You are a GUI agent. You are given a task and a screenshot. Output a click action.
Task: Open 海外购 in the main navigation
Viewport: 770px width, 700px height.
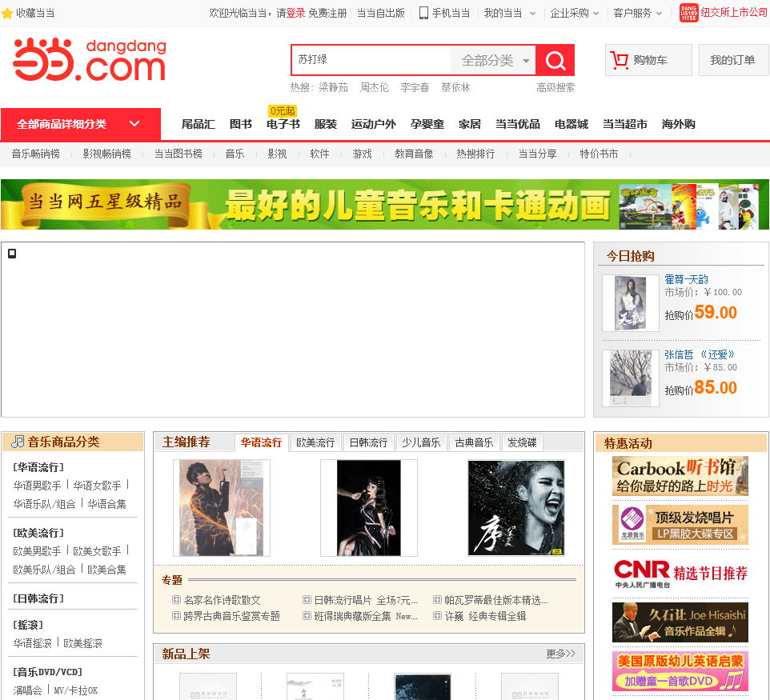[x=678, y=124]
